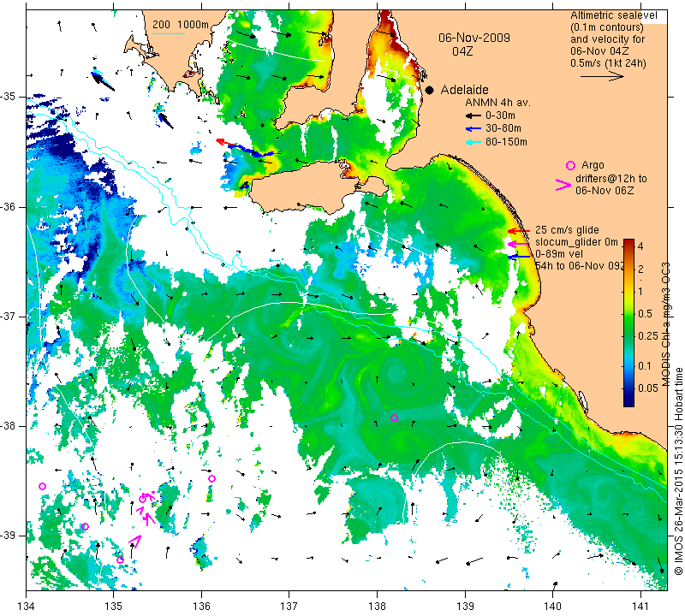Click the magenta slocum_glider 0m arrow

[x=519, y=244]
